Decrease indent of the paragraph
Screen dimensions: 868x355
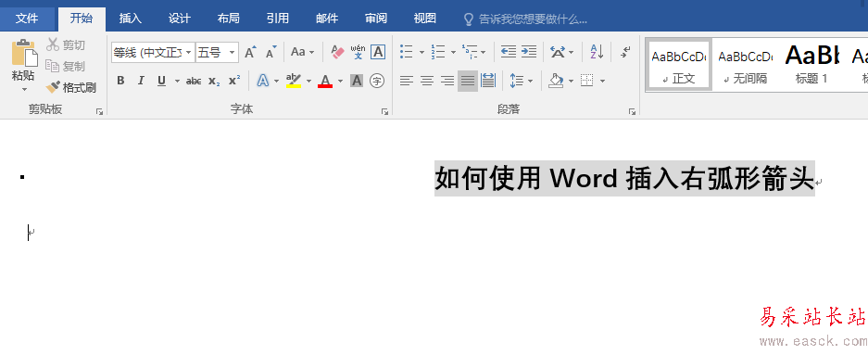click(x=509, y=53)
